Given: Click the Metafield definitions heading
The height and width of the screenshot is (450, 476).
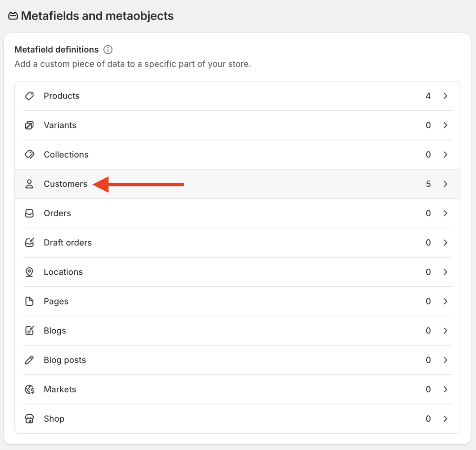Looking at the screenshot, I should (x=56, y=49).
